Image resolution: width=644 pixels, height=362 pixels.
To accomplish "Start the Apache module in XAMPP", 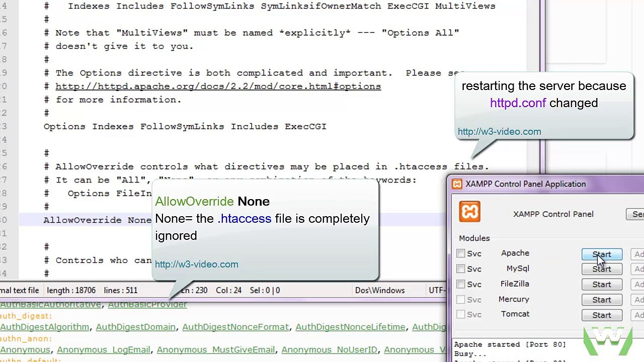I will pyautogui.click(x=602, y=254).
